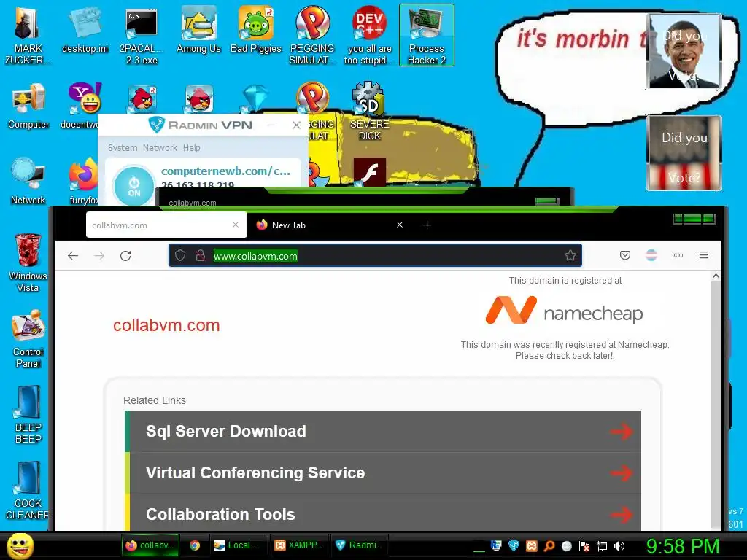747x560 pixels.
Task: Click the Firefox forward arrow
Action: pos(99,256)
